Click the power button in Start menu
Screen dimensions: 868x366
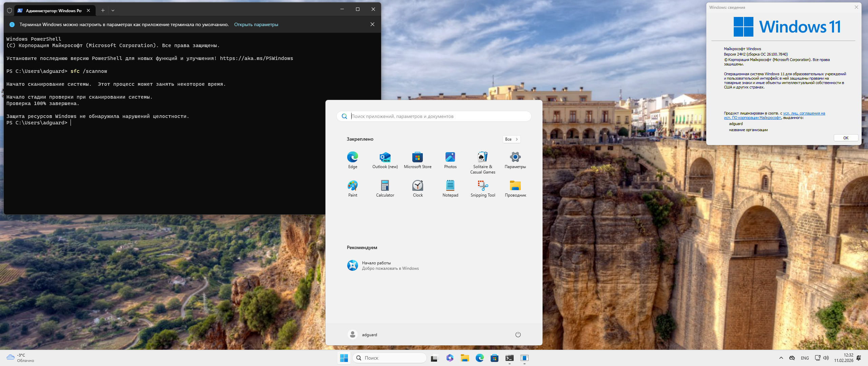[518, 335]
